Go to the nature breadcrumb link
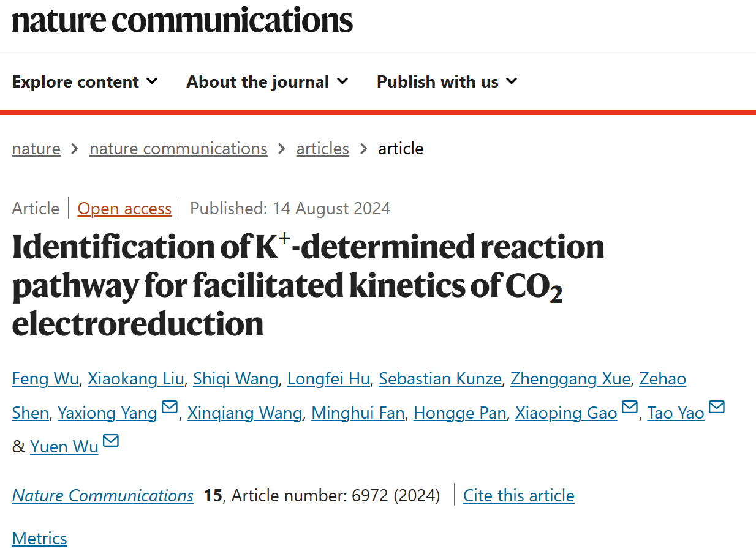The width and height of the screenshot is (756, 554). [36, 149]
